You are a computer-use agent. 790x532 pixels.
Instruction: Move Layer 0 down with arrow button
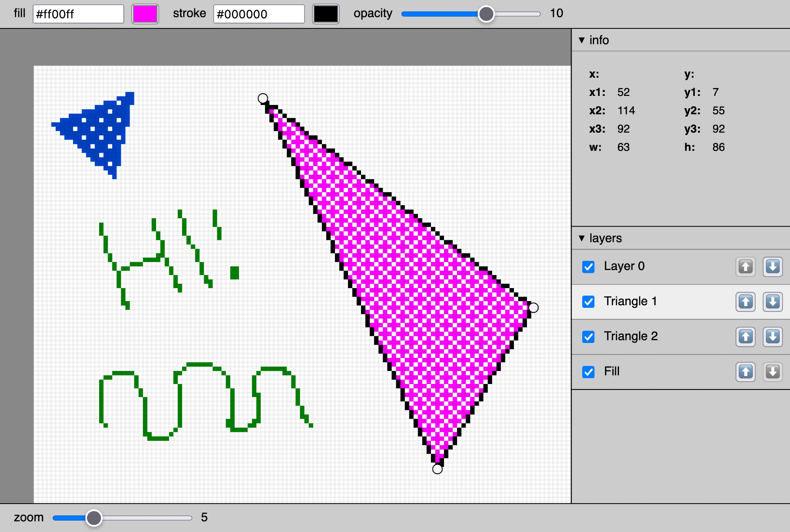[773, 267]
